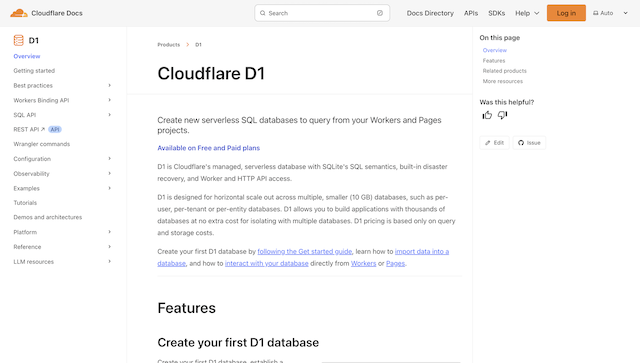This screenshot has width=640, height=363.
Task: Expand the Configuration section
Action: tap(109, 159)
